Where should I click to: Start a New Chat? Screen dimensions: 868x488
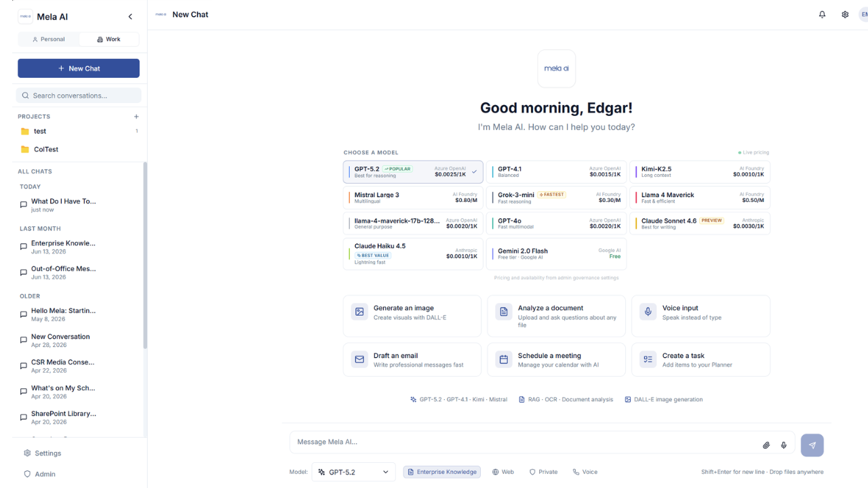coord(79,68)
